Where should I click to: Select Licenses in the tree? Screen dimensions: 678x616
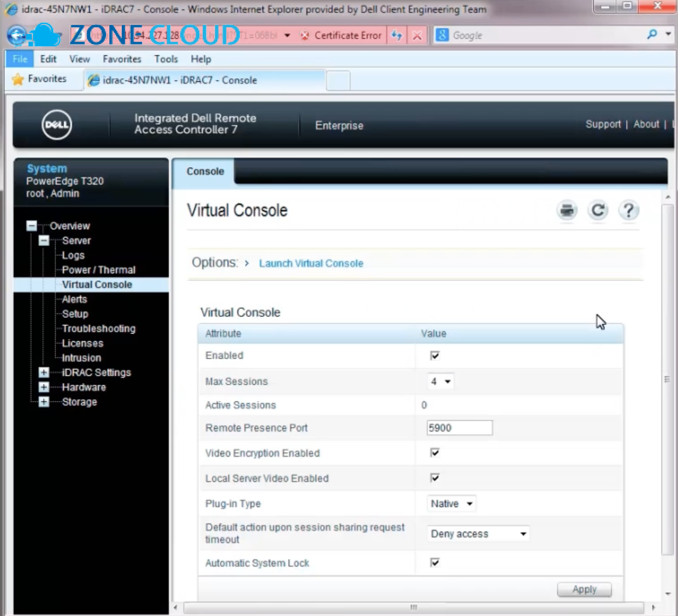[83, 344]
